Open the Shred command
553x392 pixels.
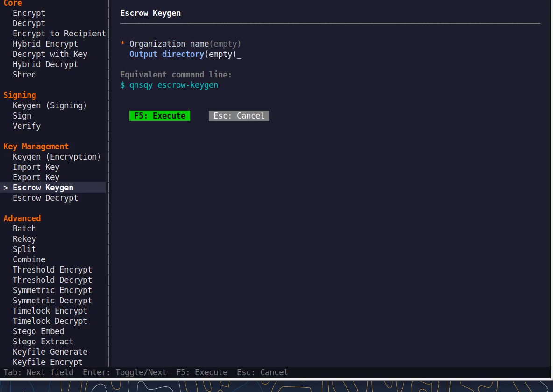(24, 74)
